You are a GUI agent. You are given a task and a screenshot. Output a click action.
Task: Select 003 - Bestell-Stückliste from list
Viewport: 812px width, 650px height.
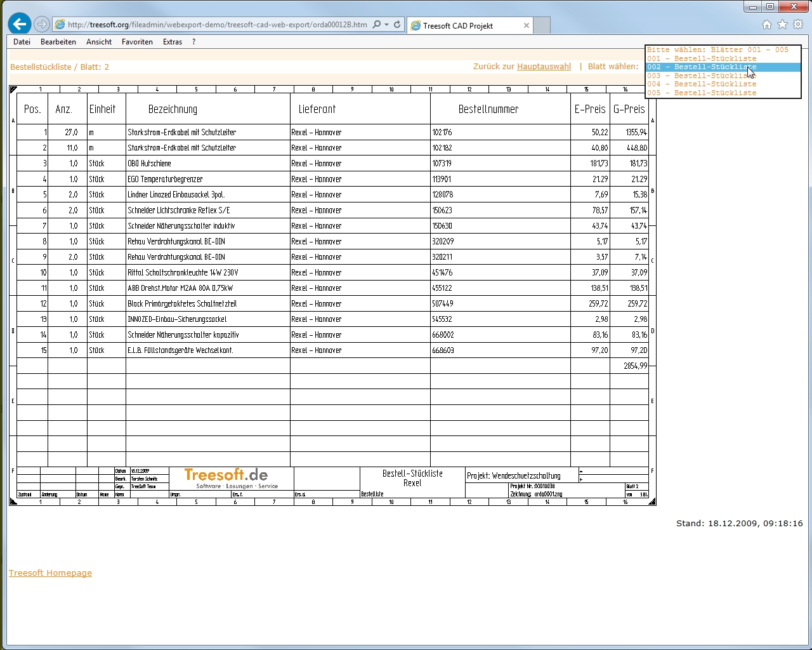coord(702,76)
